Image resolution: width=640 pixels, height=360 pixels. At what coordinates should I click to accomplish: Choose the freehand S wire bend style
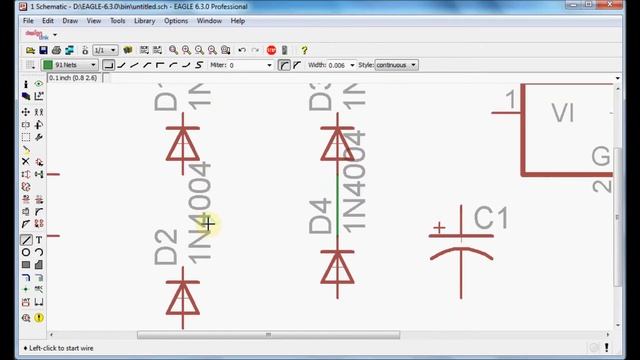click(x=199, y=65)
